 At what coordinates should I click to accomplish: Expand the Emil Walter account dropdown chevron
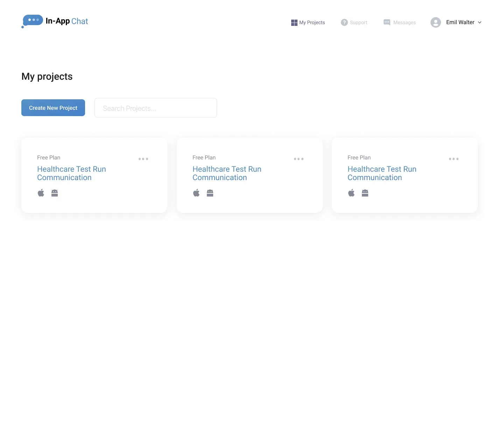click(x=480, y=22)
